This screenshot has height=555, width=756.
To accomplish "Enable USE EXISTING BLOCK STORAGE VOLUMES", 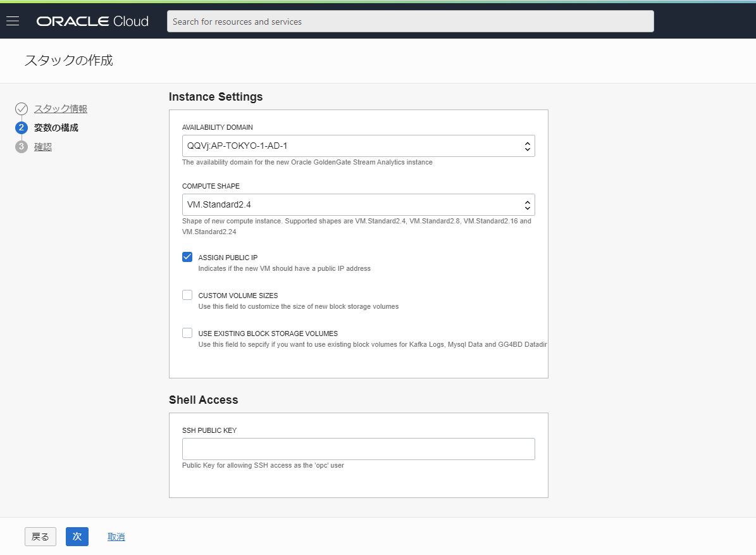I will tap(187, 332).
